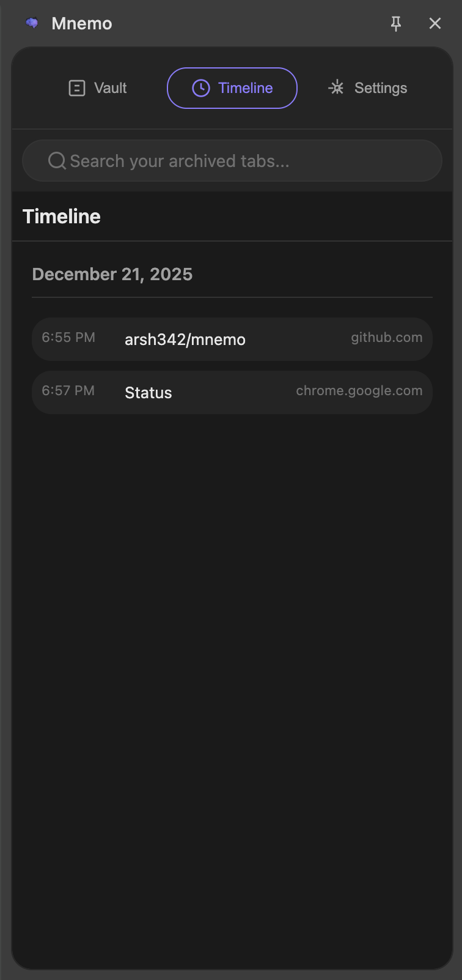Close the Mnemo popup with the X
The height and width of the screenshot is (980, 462).
coord(435,23)
